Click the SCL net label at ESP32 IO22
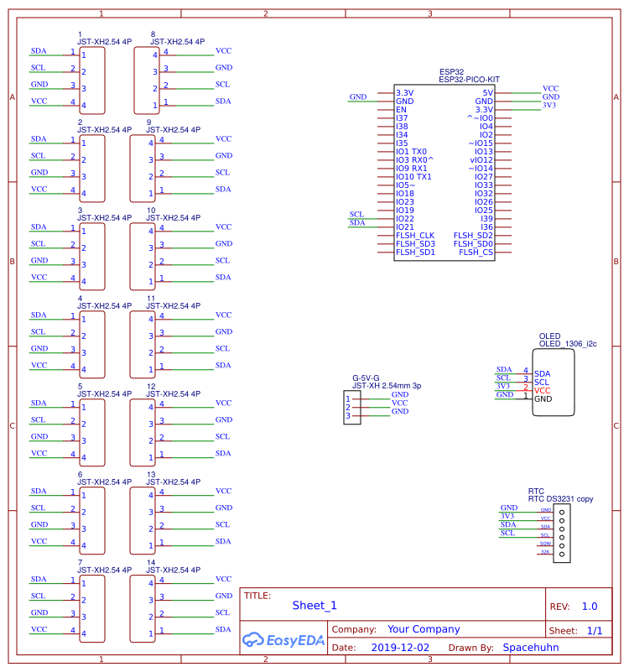This screenshot has width=629, height=672. click(x=356, y=214)
